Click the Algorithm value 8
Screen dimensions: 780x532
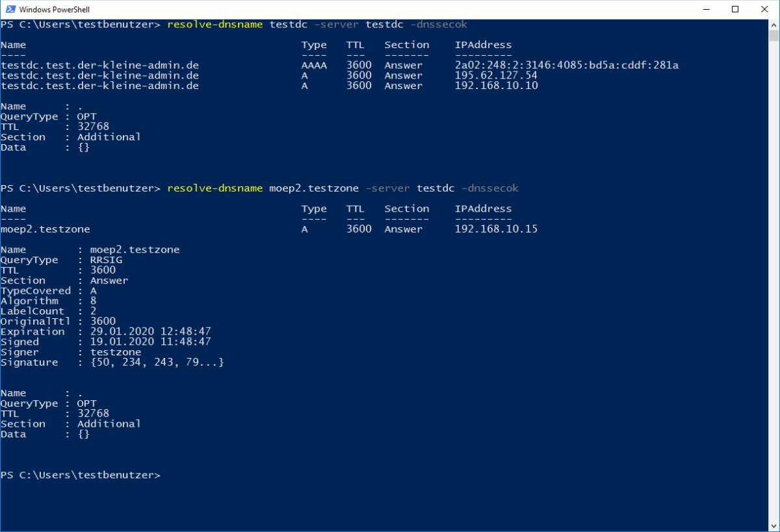point(93,300)
